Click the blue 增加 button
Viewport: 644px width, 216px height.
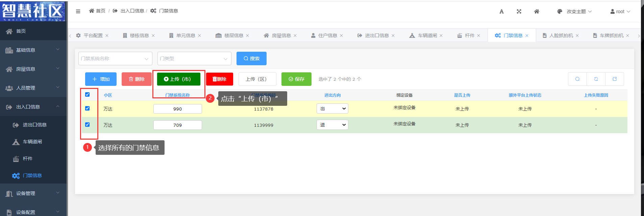point(101,79)
